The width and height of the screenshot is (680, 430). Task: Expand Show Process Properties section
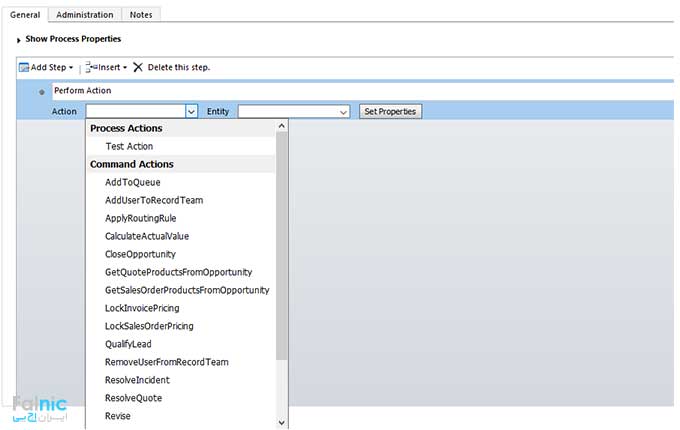[20, 39]
